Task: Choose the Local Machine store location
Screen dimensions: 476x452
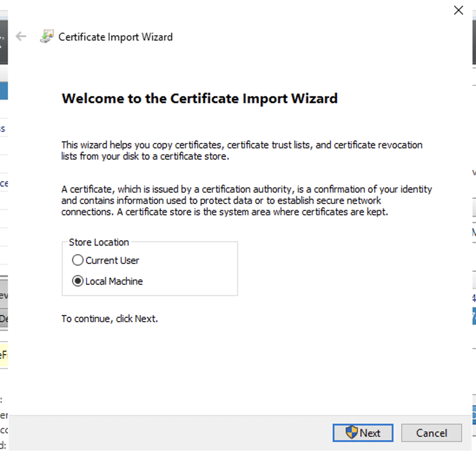Action: pos(78,281)
